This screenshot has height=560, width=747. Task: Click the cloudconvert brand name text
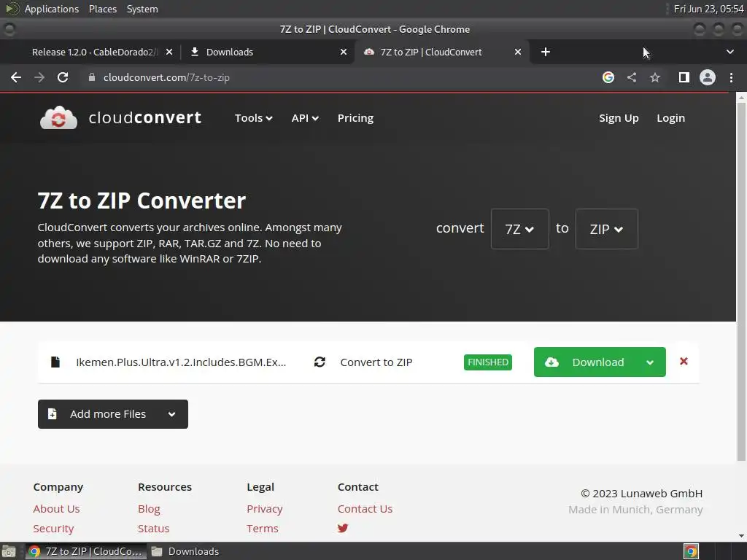pos(145,117)
